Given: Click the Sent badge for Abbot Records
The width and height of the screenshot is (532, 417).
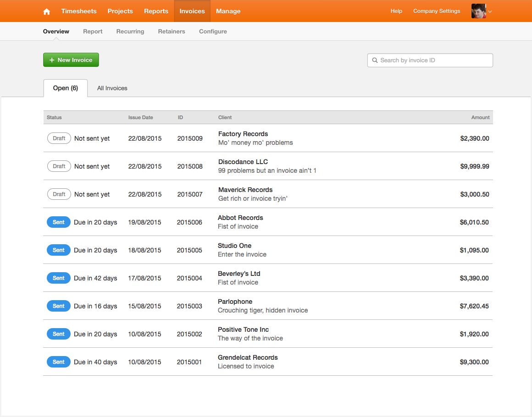Looking at the screenshot, I should coord(59,222).
